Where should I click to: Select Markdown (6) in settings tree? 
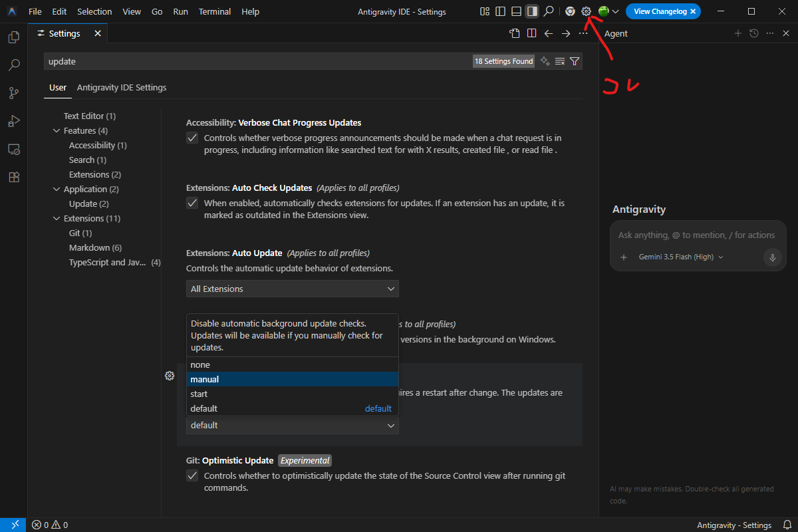[x=95, y=248]
